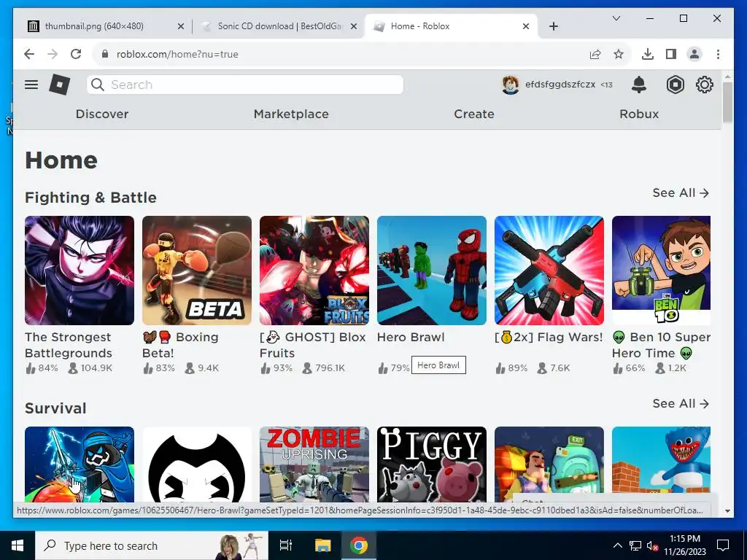Close the thumbnail.png tab
Screen dimensions: 747x560
click(x=181, y=27)
